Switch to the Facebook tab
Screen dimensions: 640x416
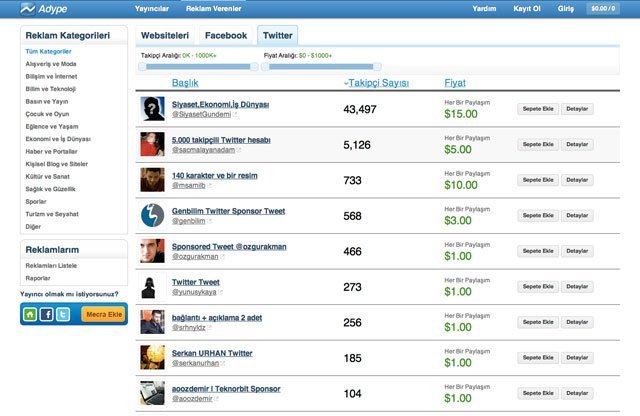(x=225, y=35)
